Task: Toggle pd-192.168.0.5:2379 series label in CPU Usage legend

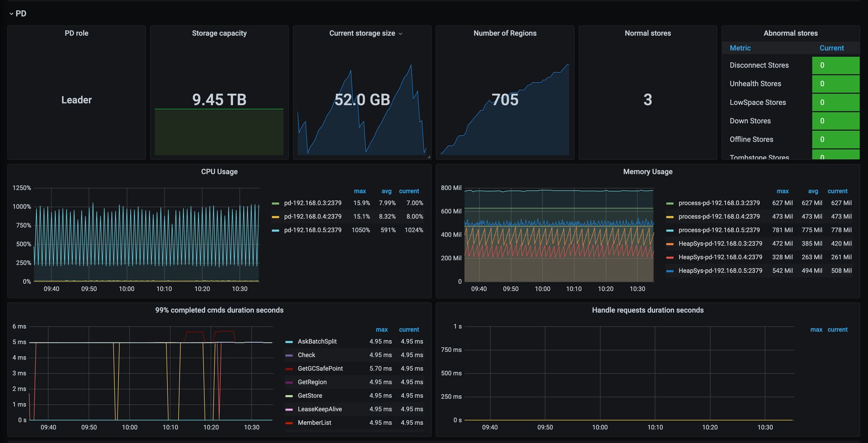Action: pyautogui.click(x=312, y=230)
